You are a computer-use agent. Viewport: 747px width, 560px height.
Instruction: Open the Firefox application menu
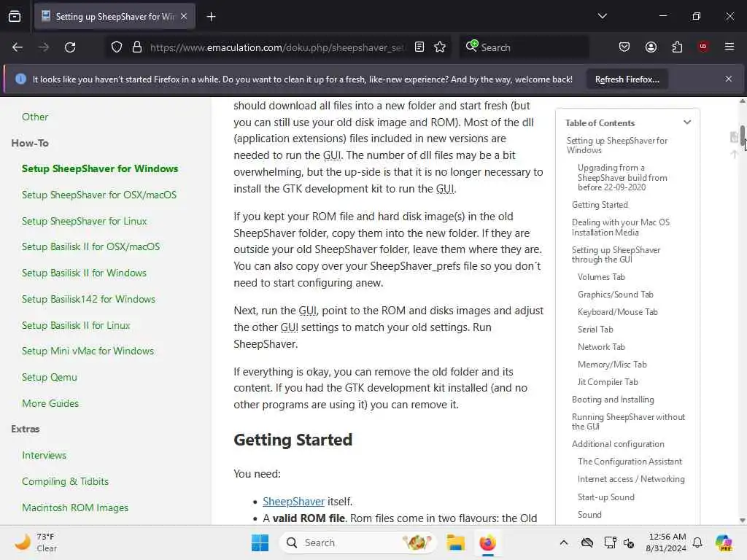729,47
